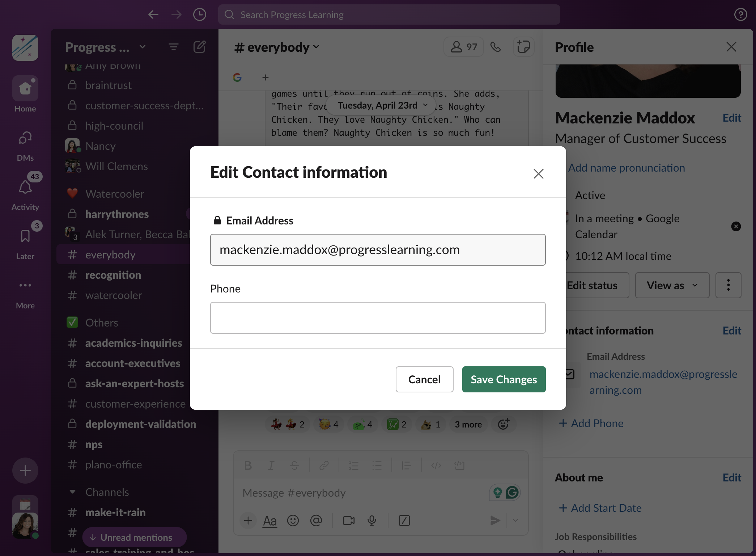The height and width of the screenshot is (556, 756).
Task: Click the Email Address field in dialog
Action: [378, 250]
